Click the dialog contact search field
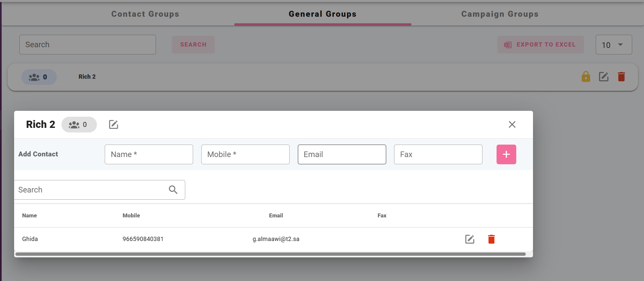The image size is (644, 281). tap(100, 190)
